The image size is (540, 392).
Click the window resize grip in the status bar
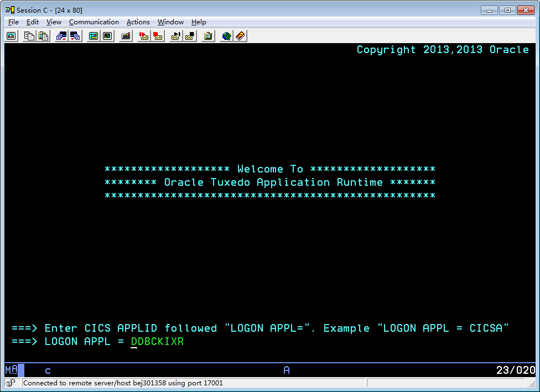[532, 383]
